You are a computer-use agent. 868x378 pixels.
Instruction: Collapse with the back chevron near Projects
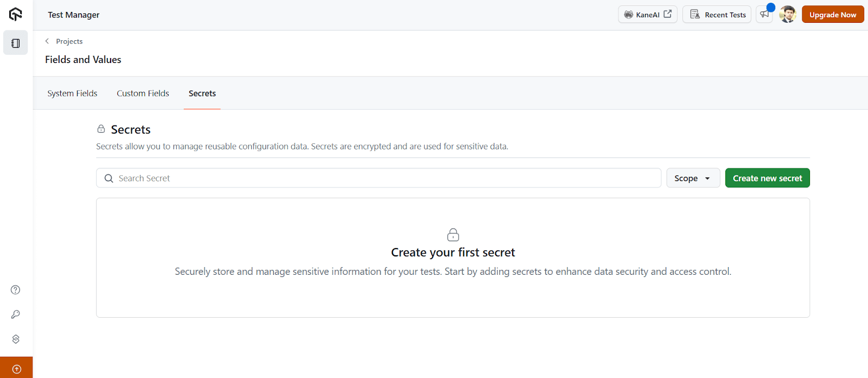click(x=46, y=41)
